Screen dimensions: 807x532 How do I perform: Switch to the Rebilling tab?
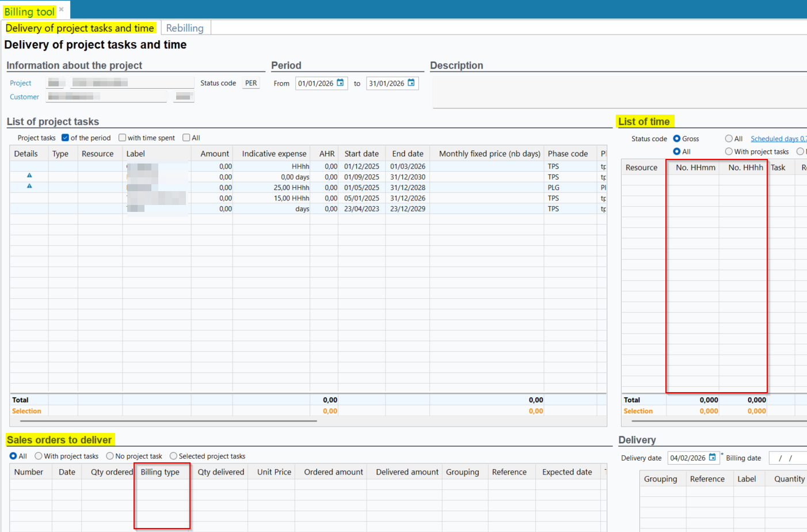tap(185, 28)
